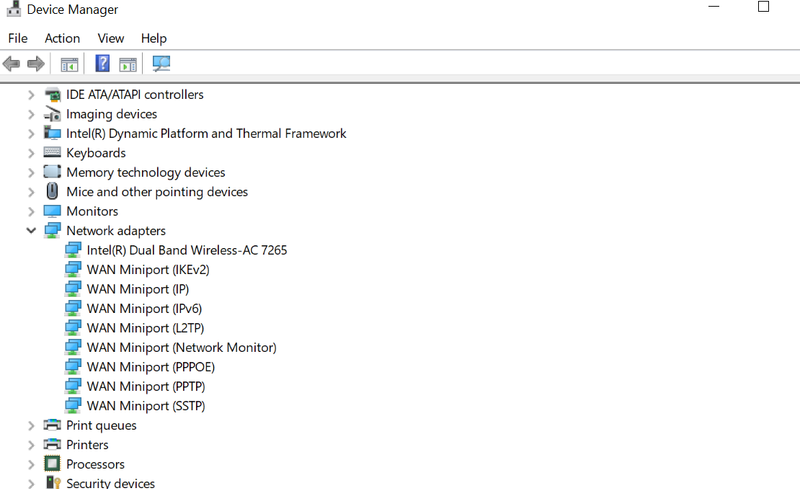Click the Print queues printer icon
This screenshot has height=489, width=800.
52,425
